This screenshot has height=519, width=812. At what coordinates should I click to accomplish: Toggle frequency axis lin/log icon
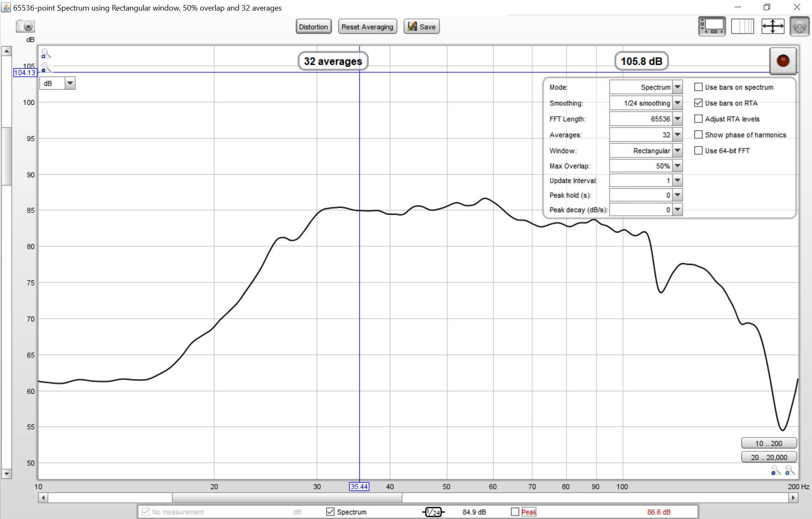743,26
